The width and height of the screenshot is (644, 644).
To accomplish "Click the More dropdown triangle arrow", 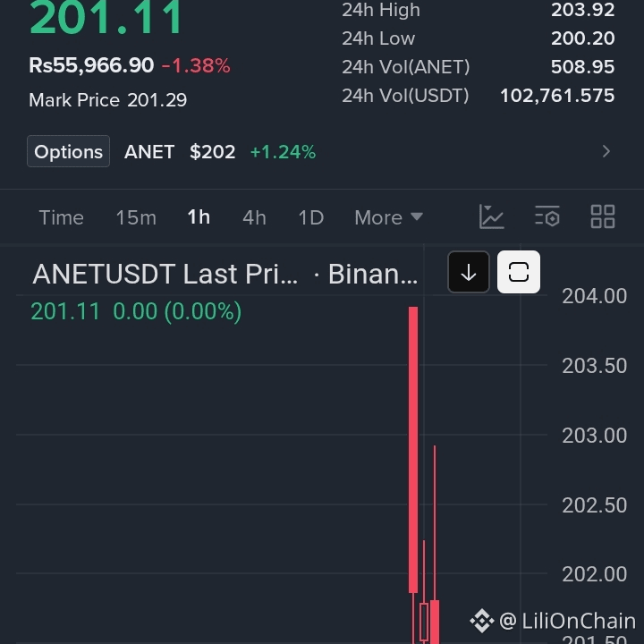I will click(417, 216).
